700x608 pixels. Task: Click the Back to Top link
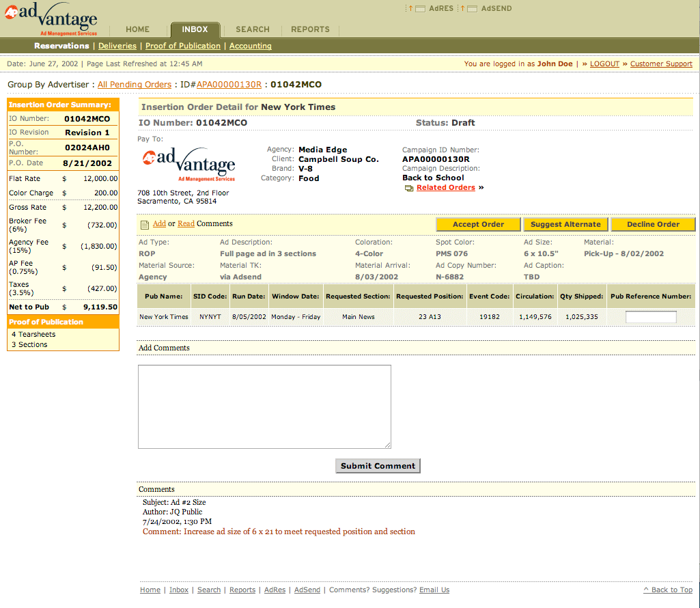(x=668, y=590)
